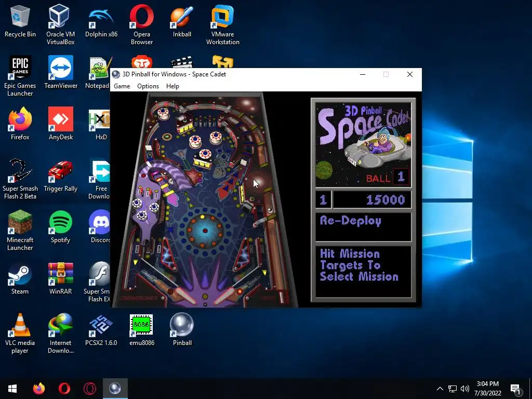Image resolution: width=532 pixels, height=399 pixels.
Task: Select the Oracle VM VirtualBox icon
Action: click(x=60, y=24)
